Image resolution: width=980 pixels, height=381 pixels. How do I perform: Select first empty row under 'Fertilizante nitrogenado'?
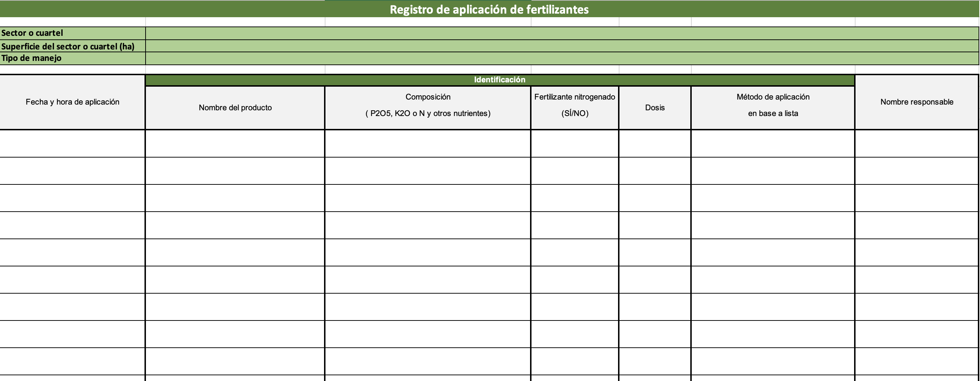[575, 144]
